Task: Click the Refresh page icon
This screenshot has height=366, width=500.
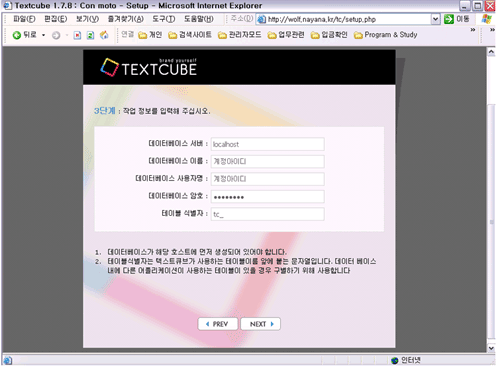Action: 90,35
